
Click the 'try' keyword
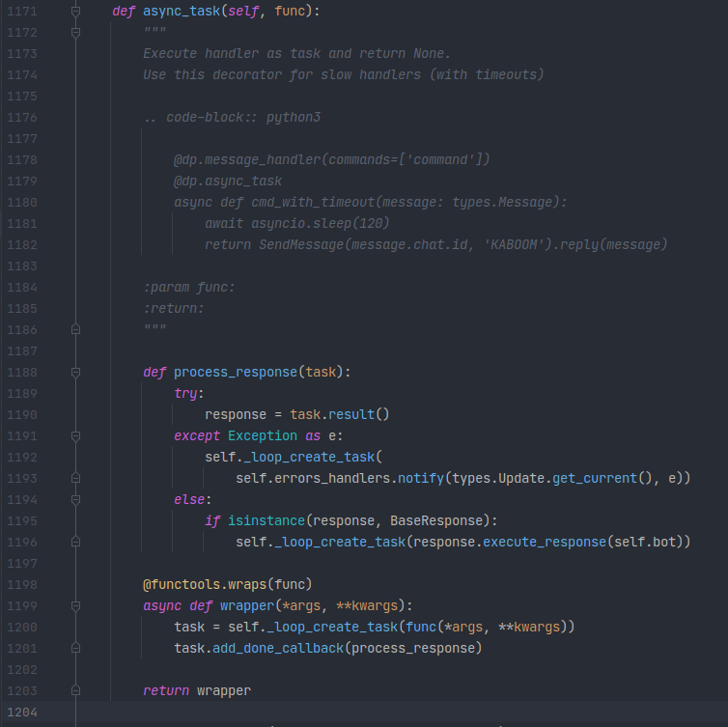pos(185,393)
